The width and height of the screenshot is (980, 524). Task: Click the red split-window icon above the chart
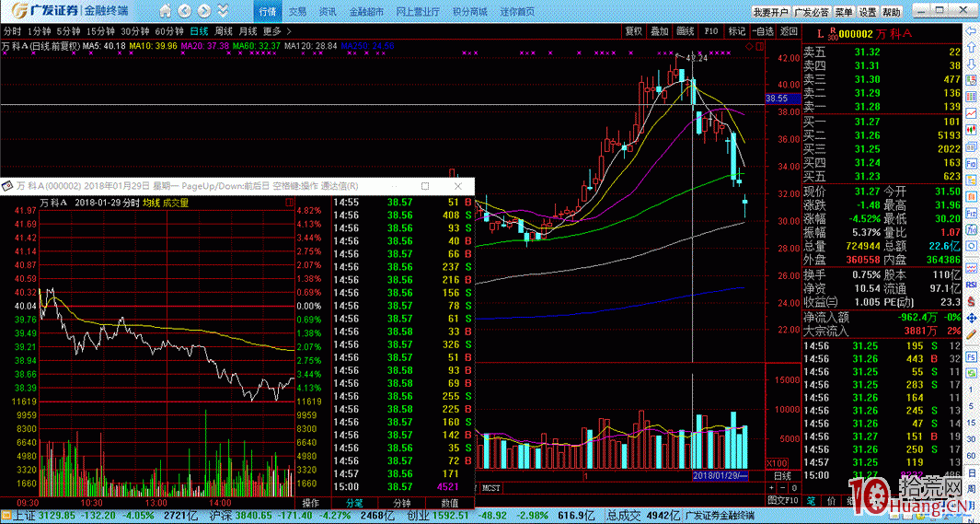[759, 46]
